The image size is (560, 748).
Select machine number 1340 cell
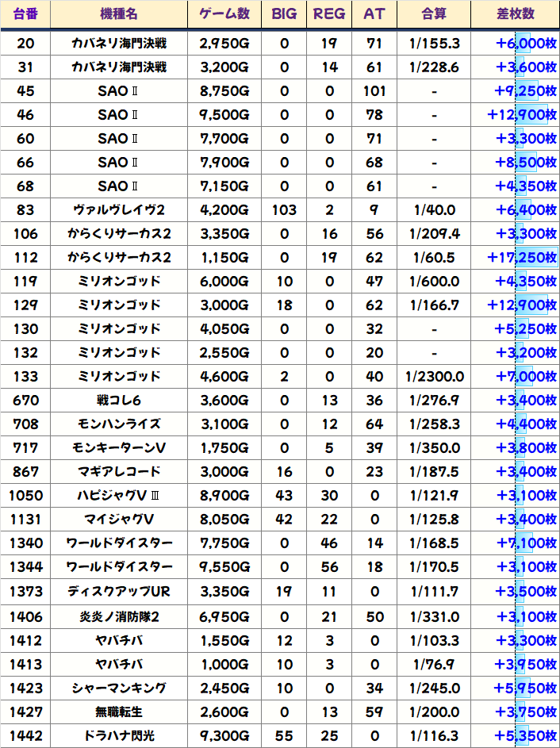[x=25, y=543]
